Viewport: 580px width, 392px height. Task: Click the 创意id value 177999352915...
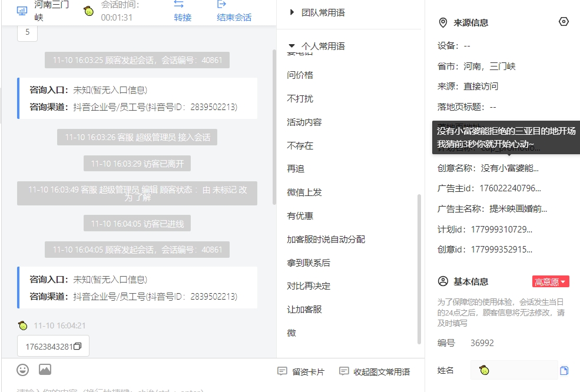[502, 250]
